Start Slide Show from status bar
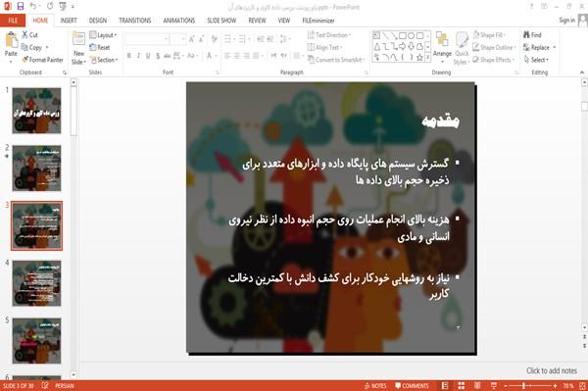The image size is (588, 391). [x=494, y=386]
